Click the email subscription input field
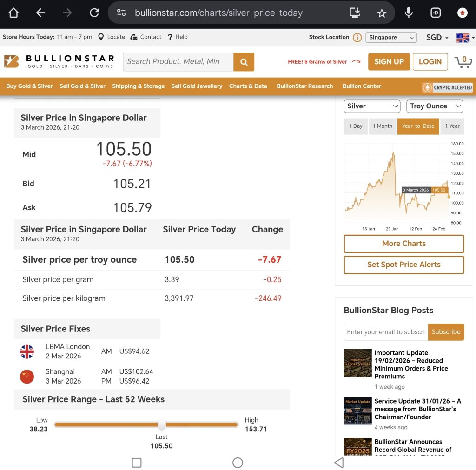The width and height of the screenshot is (476, 470). (x=386, y=332)
